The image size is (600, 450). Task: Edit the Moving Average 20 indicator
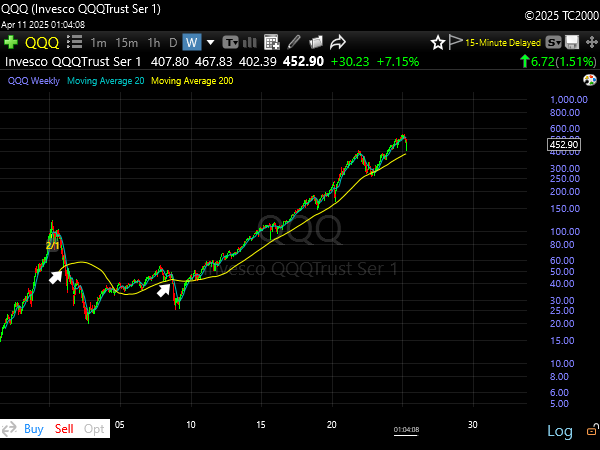106,81
